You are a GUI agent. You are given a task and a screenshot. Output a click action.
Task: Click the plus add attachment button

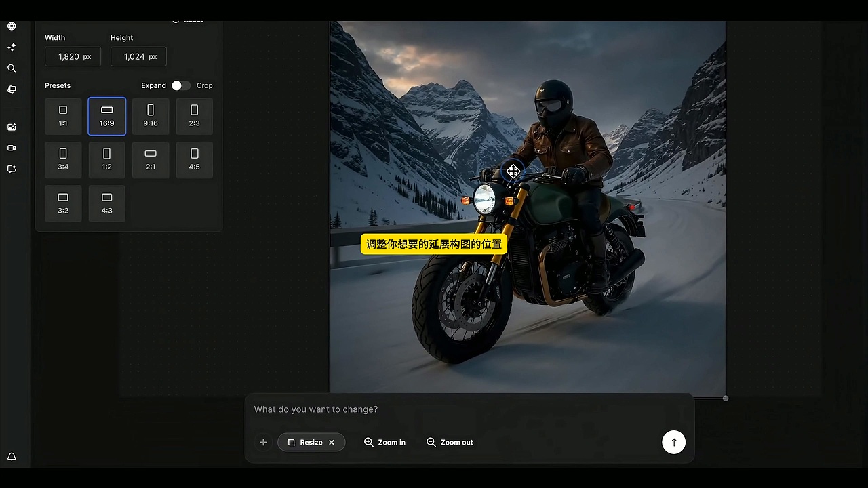[x=263, y=442]
